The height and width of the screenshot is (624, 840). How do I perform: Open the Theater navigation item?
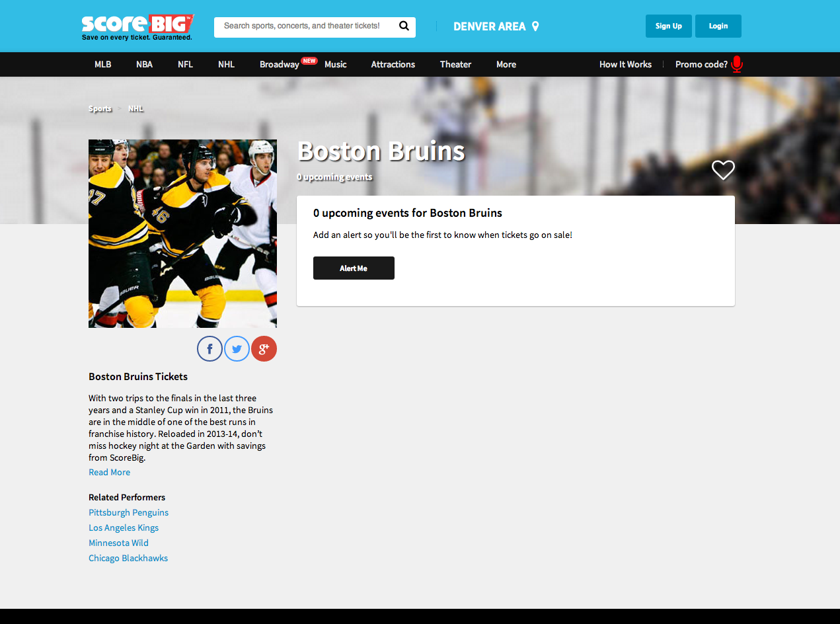[455, 64]
